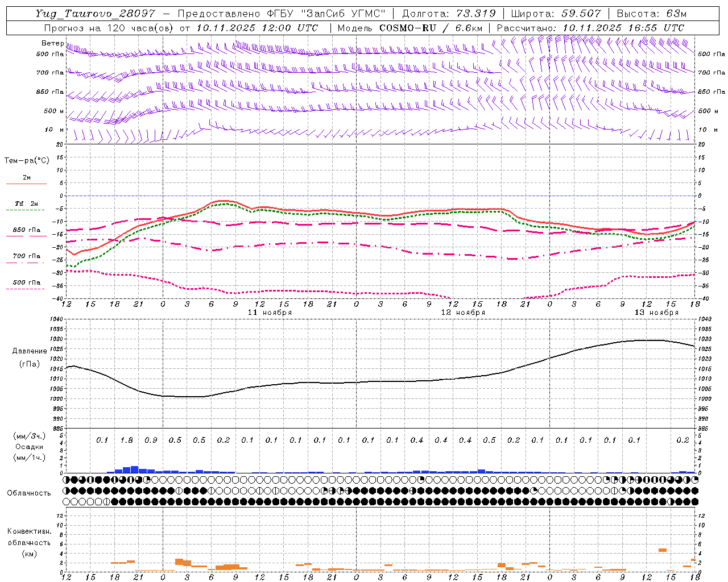Image resolution: width=728 pixels, height=582 pixels.
Task: Click the (мм/1ч.) precipitation unit label
Action: pos(30,458)
